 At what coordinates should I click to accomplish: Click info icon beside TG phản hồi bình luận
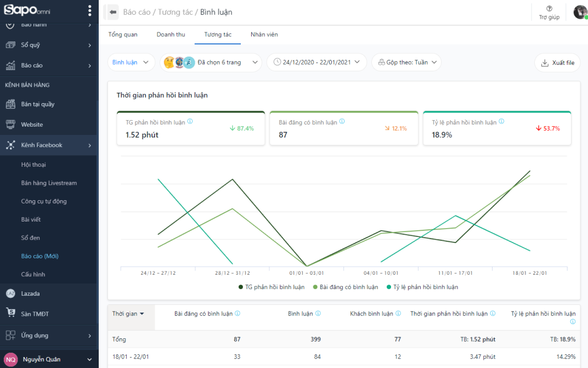(190, 122)
